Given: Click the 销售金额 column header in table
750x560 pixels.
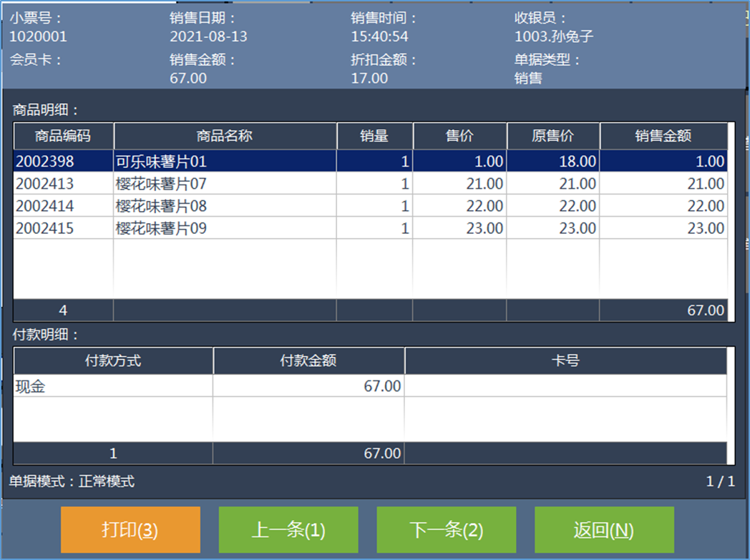Looking at the screenshot, I should point(663,136).
